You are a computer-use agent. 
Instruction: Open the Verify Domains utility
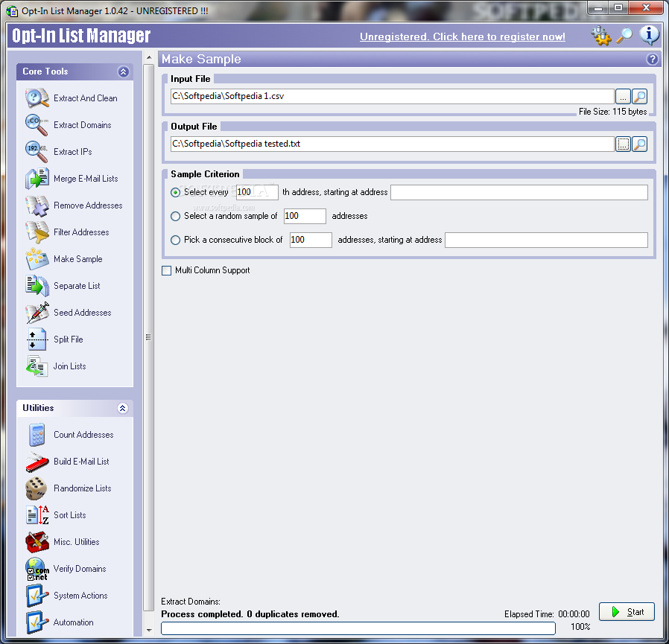pos(80,569)
